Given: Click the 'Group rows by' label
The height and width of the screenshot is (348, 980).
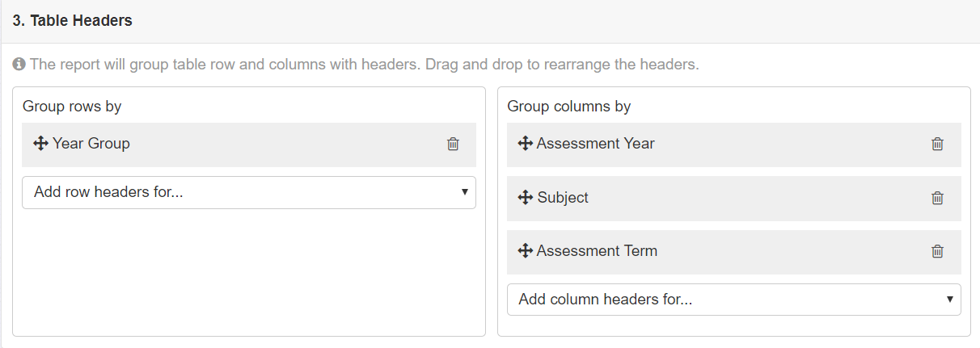Looking at the screenshot, I should click(72, 106).
